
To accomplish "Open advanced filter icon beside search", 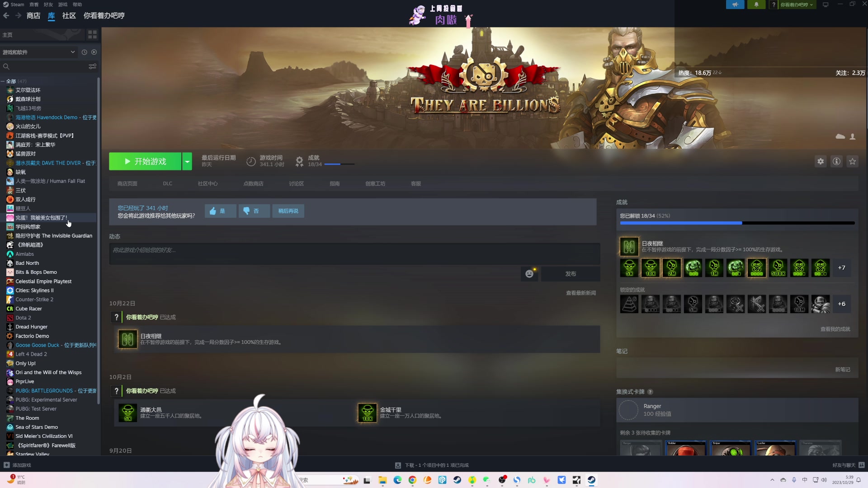I will (x=92, y=66).
